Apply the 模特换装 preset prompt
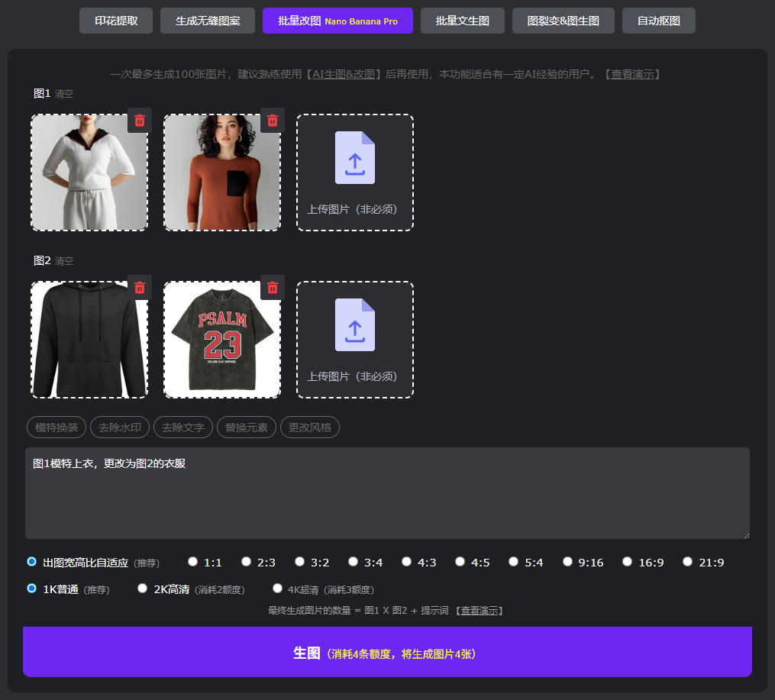Image resolution: width=775 pixels, height=700 pixels. tap(57, 427)
